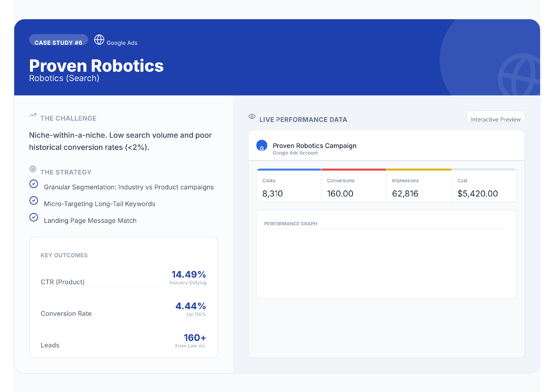Click the 160.00 conversions value
Screen dimensions: 554x392
340,194
